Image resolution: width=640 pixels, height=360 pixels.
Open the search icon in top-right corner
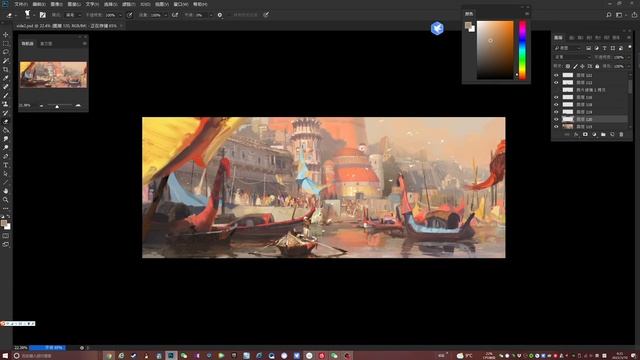(609, 15)
